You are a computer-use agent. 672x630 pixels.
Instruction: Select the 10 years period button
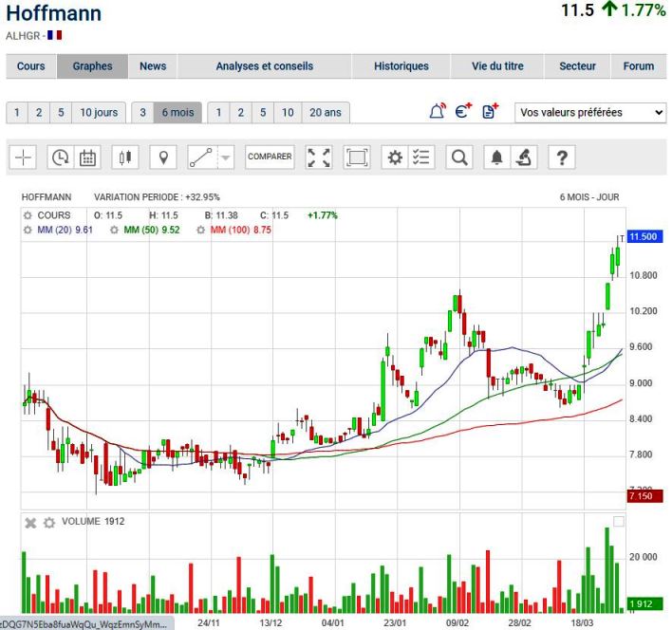pyautogui.click(x=288, y=113)
